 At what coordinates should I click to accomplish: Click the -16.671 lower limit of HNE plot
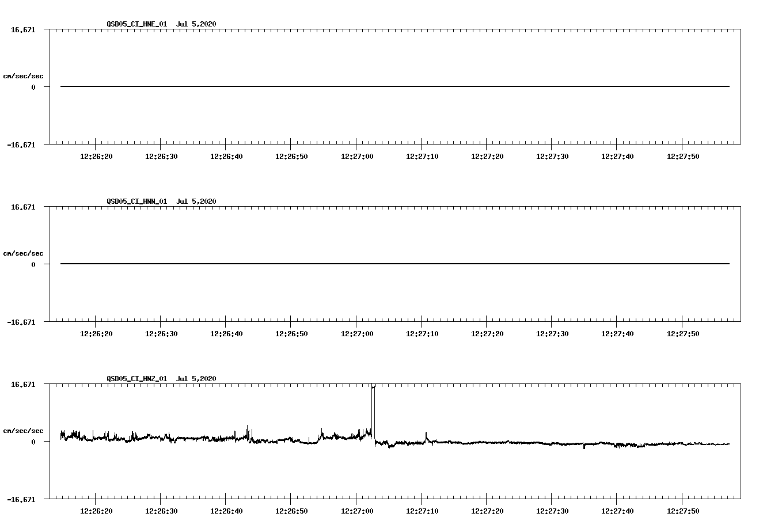point(21,145)
